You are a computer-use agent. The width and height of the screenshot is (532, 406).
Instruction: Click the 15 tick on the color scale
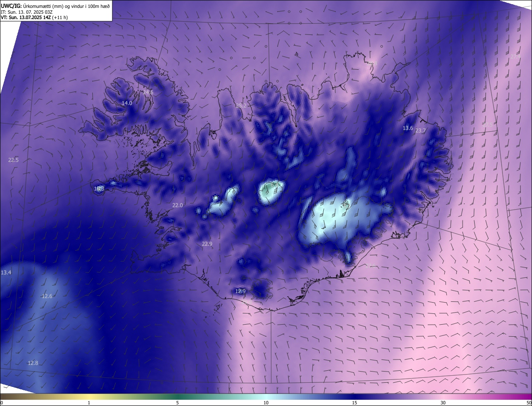pos(355,403)
